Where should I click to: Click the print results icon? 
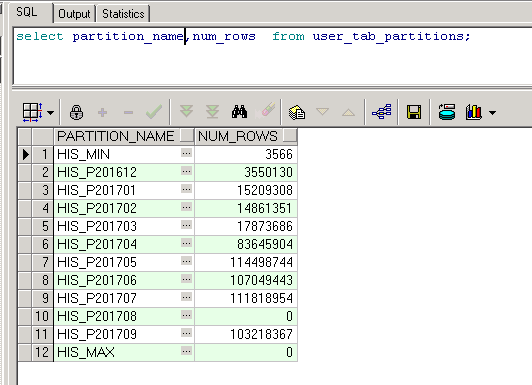click(x=446, y=112)
